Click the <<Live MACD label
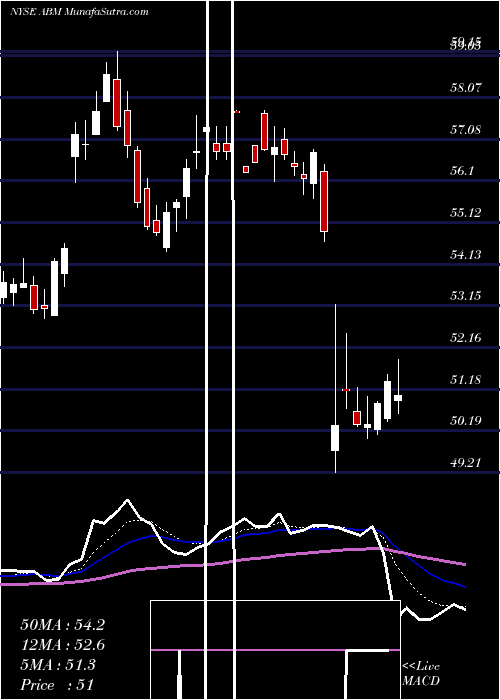Screen dimensions: 500x700 [421, 674]
